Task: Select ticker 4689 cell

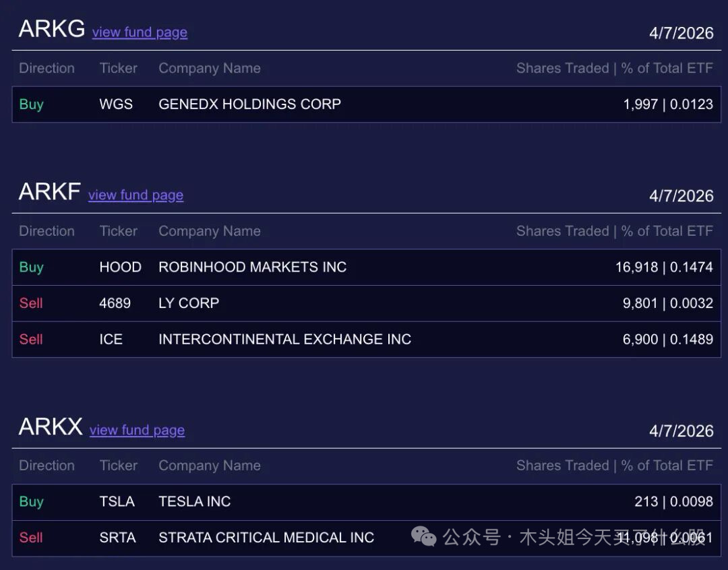Action: click(x=115, y=303)
